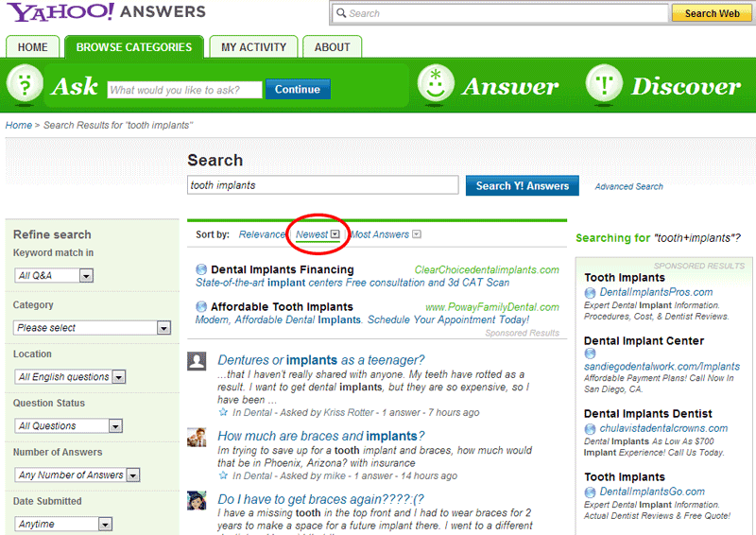Visit www.PowayFamilyDental.com link
This screenshot has width=756, height=535.
(x=491, y=307)
